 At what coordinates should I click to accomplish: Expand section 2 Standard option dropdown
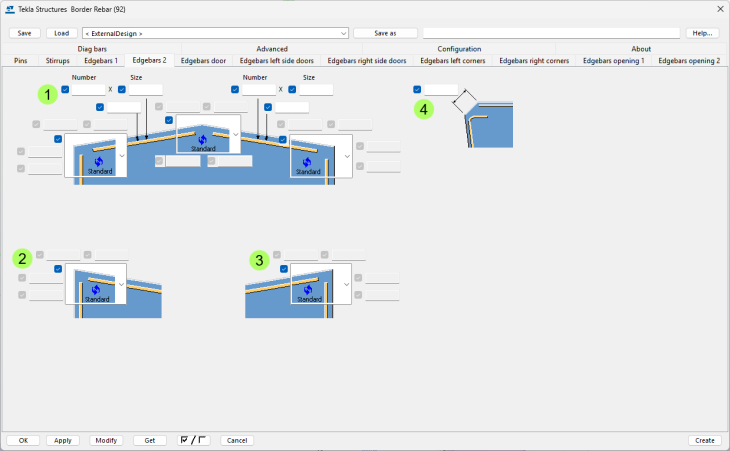[122, 284]
